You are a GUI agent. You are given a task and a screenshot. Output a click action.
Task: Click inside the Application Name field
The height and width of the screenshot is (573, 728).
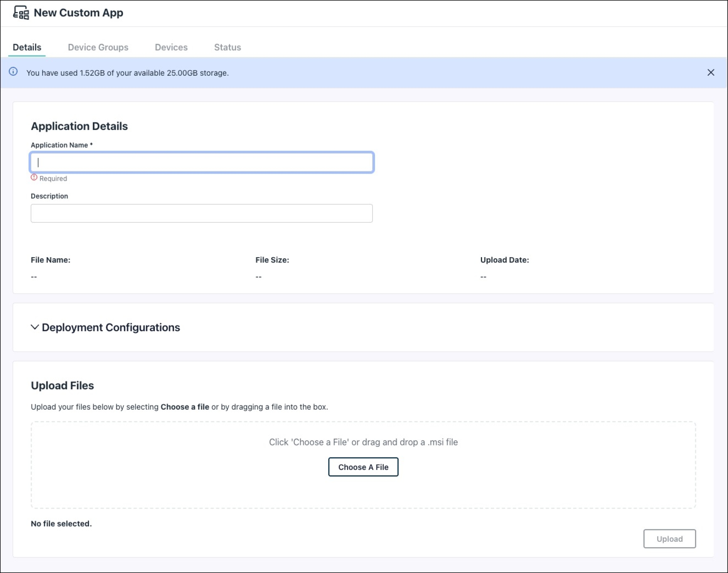(202, 162)
